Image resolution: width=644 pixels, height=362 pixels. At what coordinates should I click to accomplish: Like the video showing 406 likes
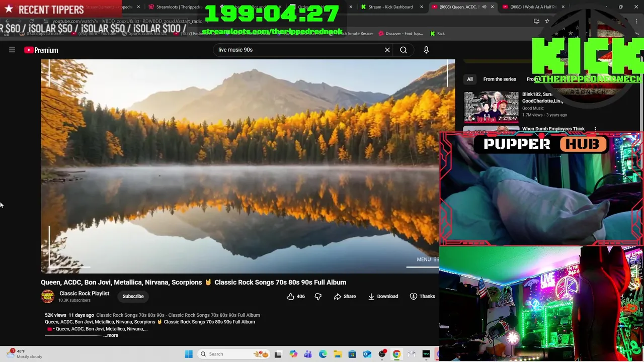296,297
